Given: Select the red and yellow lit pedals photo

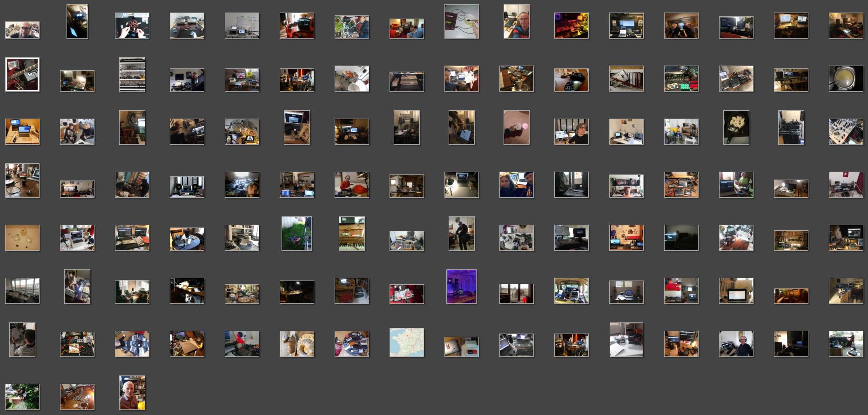Looking at the screenshot, I should pyautogui.click(x=571, y=26).
